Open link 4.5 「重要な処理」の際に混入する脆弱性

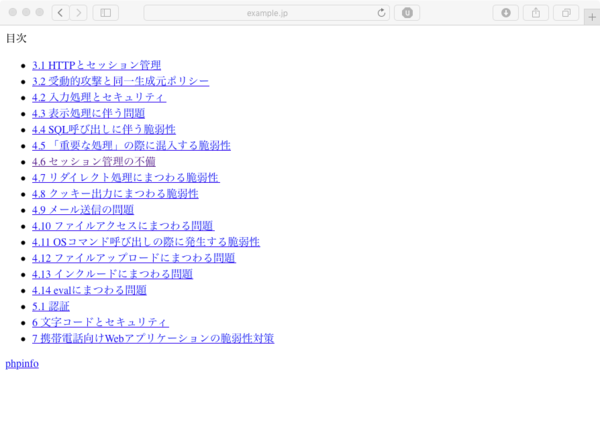[x=131, y=146]
